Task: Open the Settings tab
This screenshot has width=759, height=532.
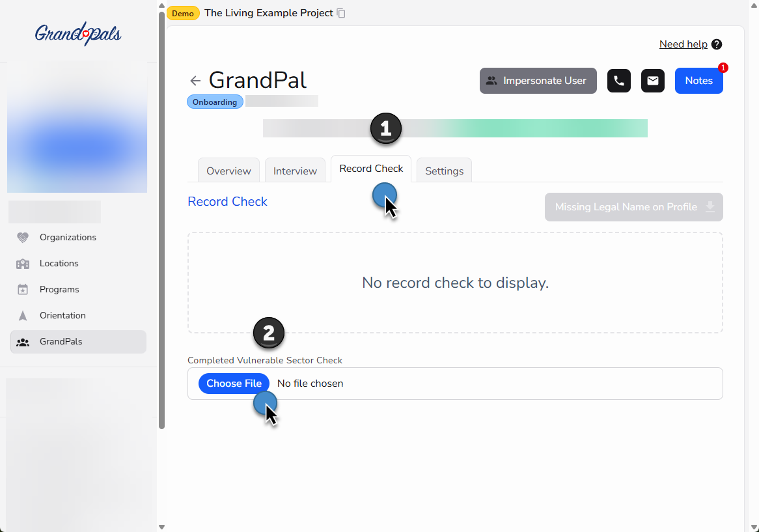Action: [x=445, y=171]
